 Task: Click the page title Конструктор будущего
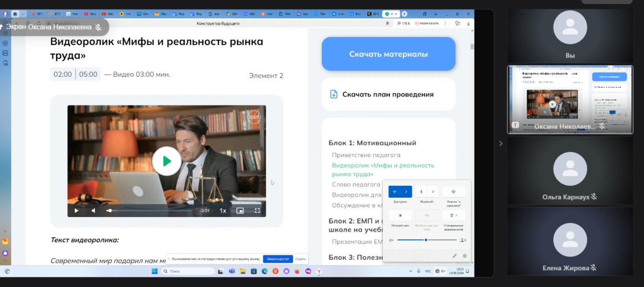pos(218,23)
